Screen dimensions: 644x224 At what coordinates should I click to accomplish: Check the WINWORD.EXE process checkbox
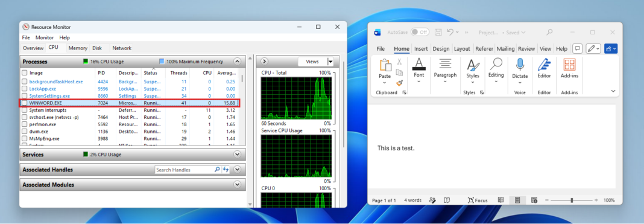[25, 103]
